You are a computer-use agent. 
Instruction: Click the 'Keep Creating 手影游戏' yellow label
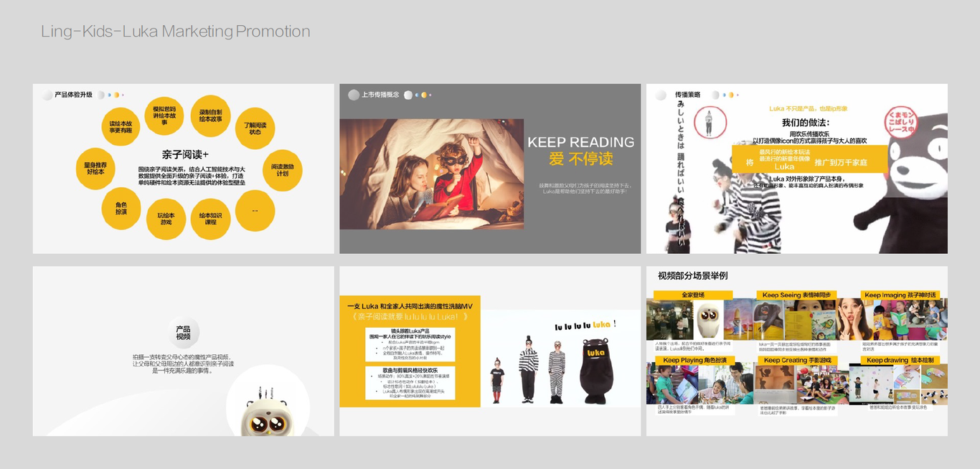point(797,360)
